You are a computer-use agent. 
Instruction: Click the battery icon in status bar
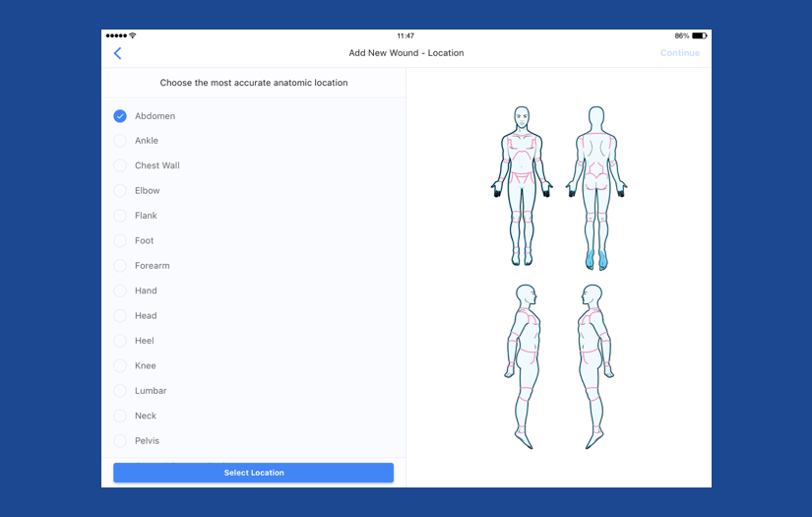click(x=699, y=35)
